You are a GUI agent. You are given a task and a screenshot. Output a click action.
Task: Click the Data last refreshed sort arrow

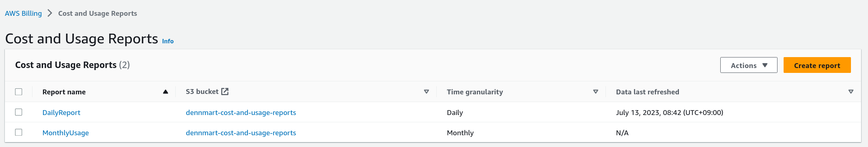pyautogui.click(x=851, y=92)
